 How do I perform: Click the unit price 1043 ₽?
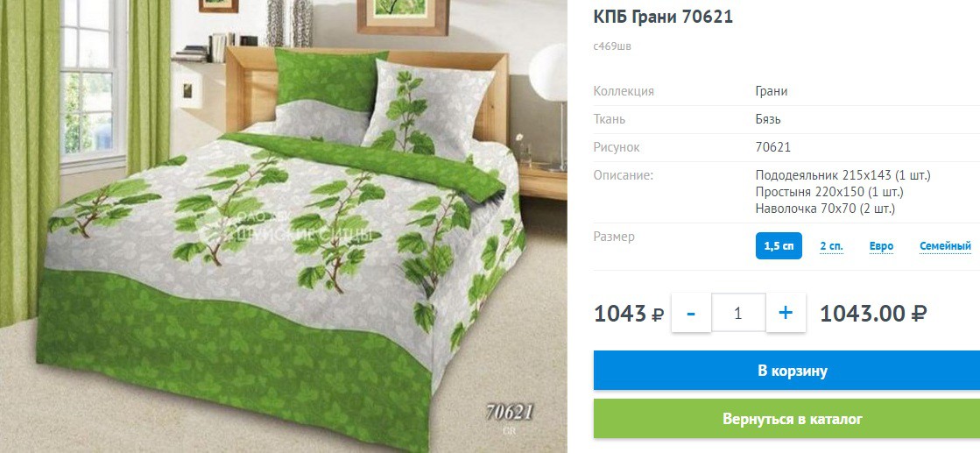(629, 314)
